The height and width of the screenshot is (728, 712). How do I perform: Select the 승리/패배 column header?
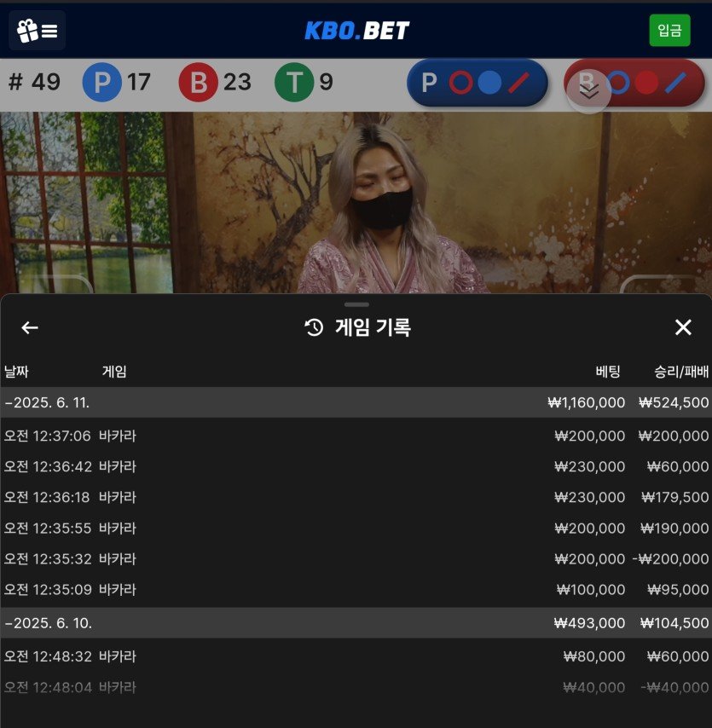point(680,372)
